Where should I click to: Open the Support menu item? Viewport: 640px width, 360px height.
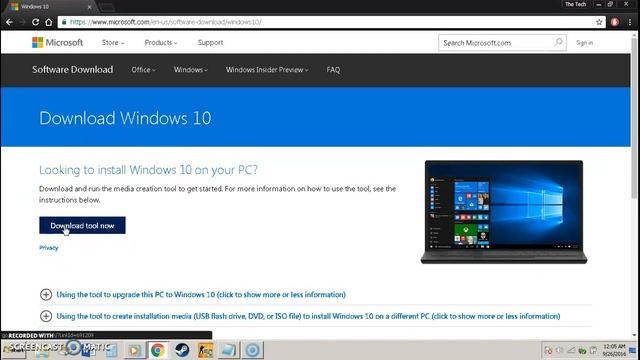[x=210, y=42]
